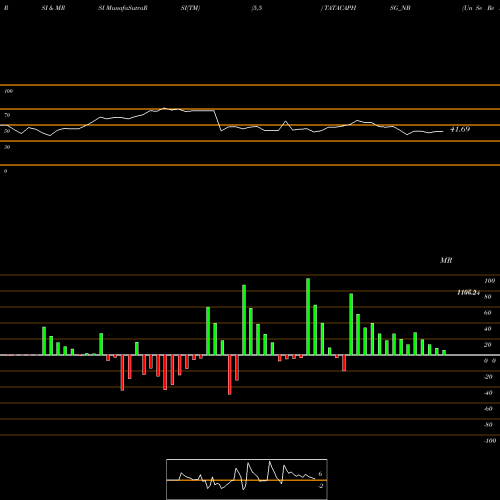The height and width of the screenshot is (500, 500).
Task: Click the 'SI & MR' header text
Action: pyautogui.click(x=53, y=8)
